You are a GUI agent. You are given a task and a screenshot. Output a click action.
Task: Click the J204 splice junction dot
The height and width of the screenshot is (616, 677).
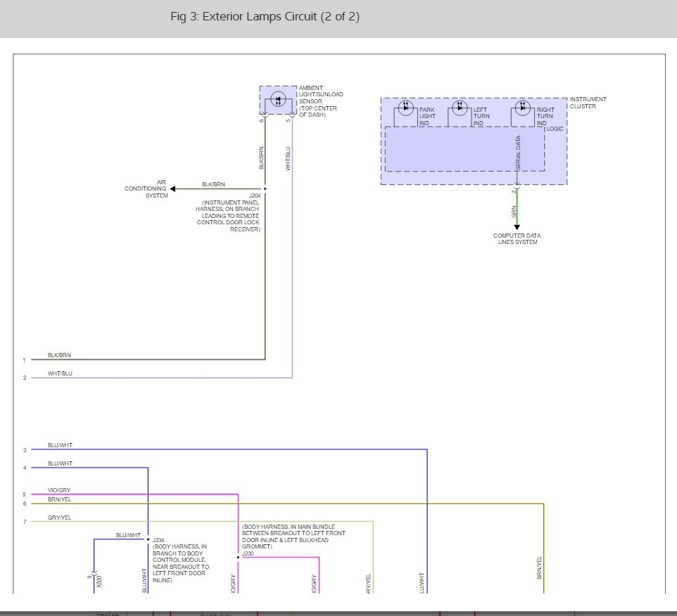(265, 188)
